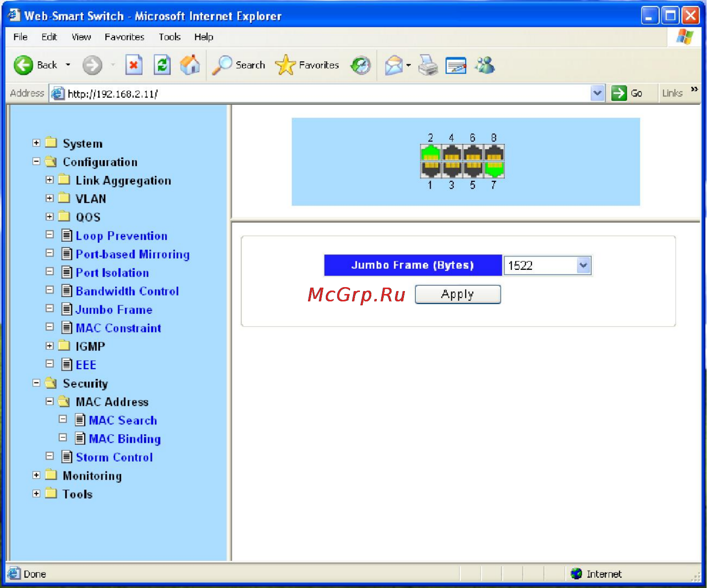Expand the Link Aggregation node
The image size is (707, 588).
click(x=49, y=180)
